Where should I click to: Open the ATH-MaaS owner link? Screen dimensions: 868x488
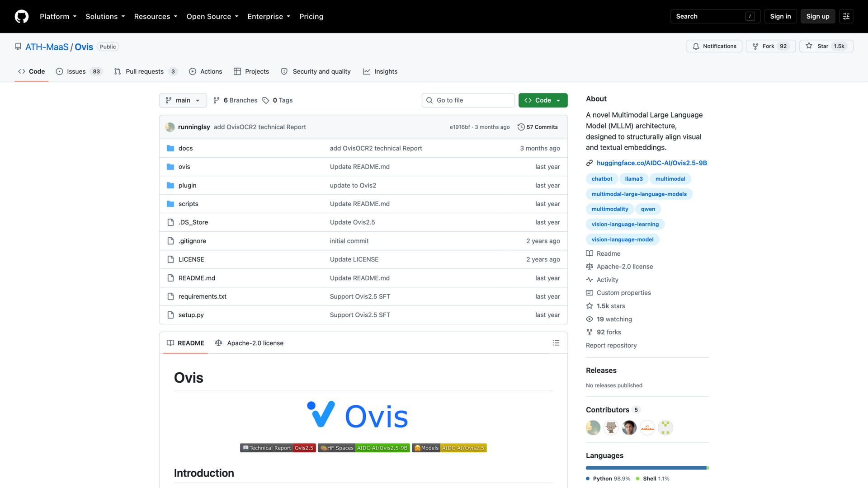(x=47, y=47)
